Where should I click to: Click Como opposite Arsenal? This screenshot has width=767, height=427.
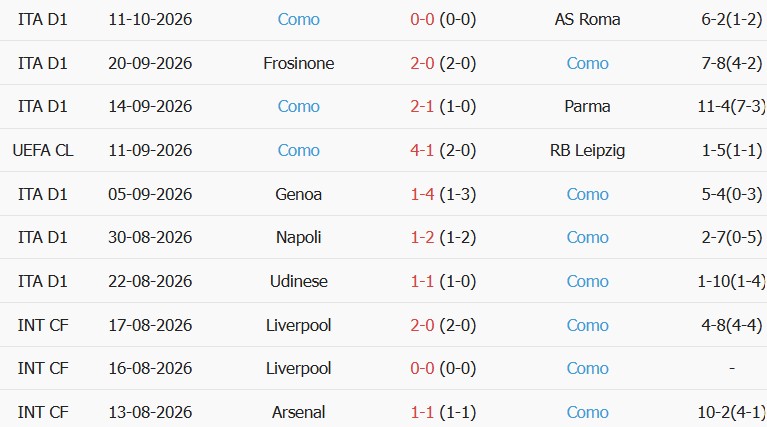pyautogui.click(x=587, y=413)
